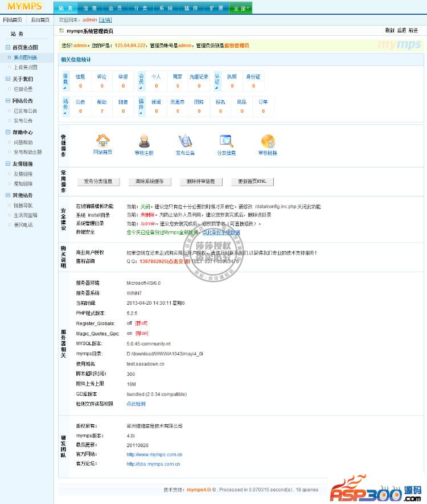The image size is (427, 504).
Task: Expand the 站务 statistics group label
Action: point(65,106)
